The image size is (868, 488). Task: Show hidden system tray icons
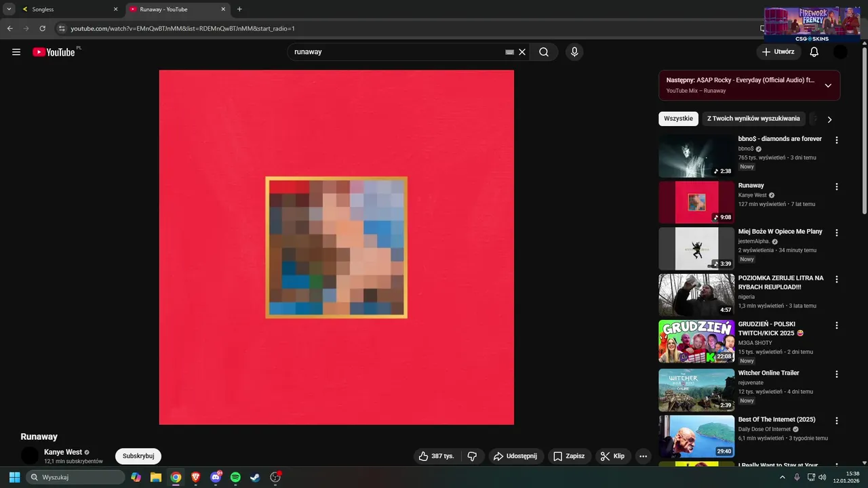(782, 477)
